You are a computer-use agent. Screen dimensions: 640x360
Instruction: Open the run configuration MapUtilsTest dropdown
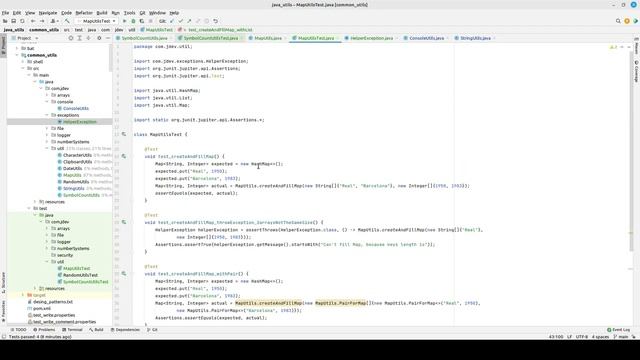click(97, 21)
